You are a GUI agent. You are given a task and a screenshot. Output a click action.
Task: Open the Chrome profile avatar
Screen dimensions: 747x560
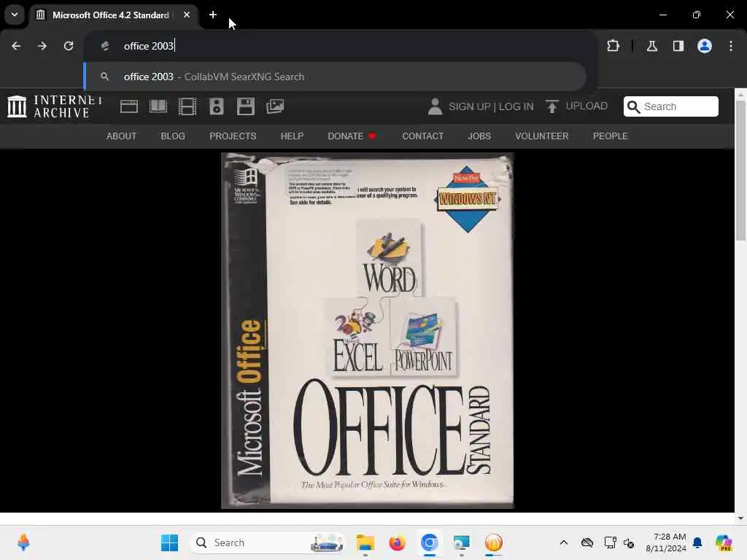tap(705, 46)
